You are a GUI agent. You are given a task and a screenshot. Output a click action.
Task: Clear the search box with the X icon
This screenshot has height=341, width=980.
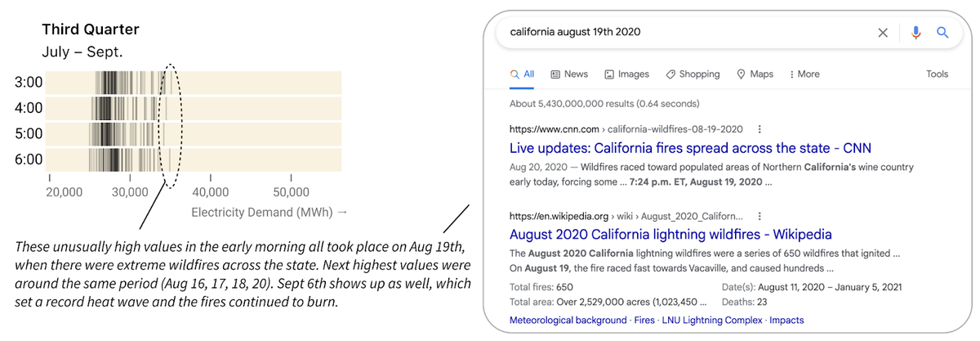tap(883, 33)
